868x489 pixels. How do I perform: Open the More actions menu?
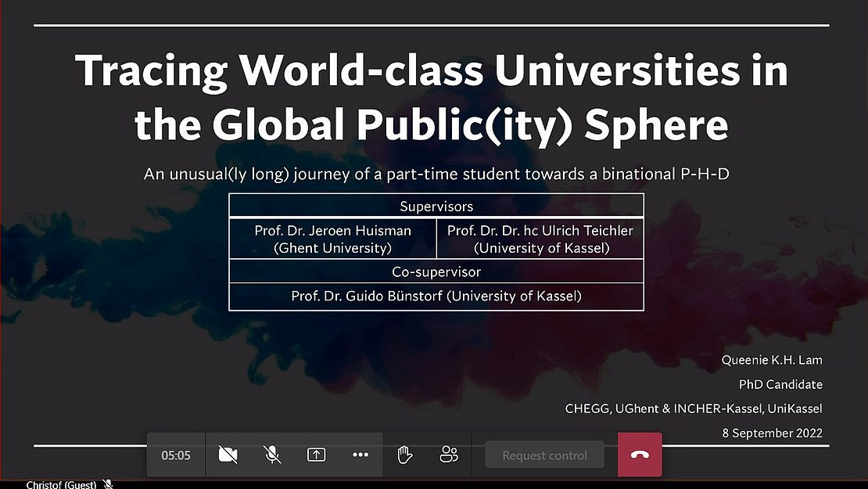coord(360,455)
